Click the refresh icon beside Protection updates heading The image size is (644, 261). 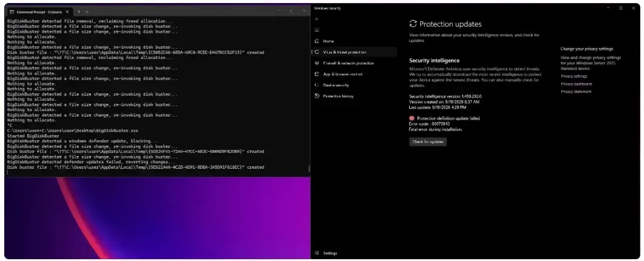tap(413, 24)
